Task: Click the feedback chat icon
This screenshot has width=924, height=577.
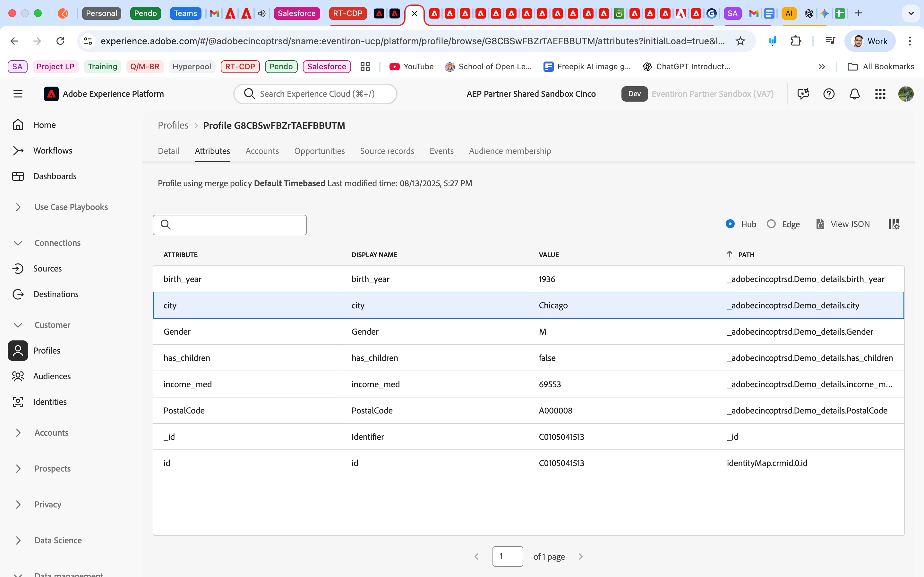Action: 803,94
